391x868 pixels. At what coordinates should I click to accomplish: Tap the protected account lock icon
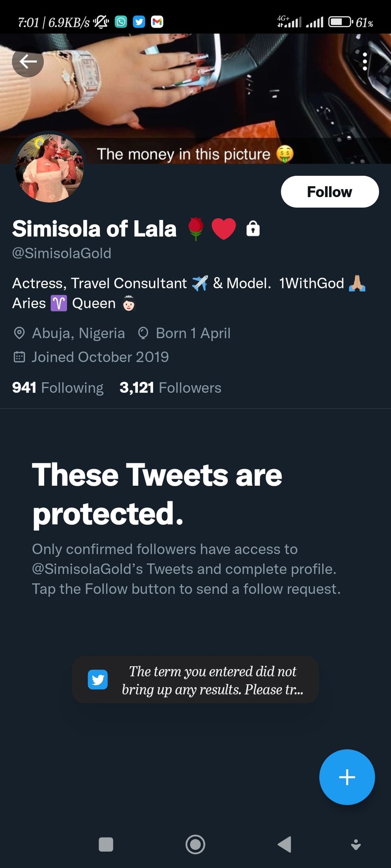[x=253, y=228]
